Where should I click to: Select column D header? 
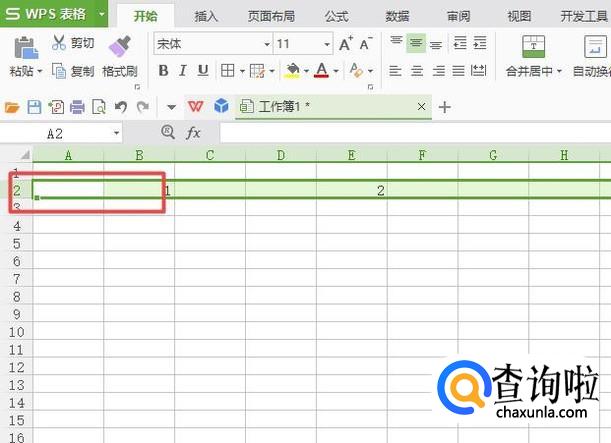tap(281, 155)
